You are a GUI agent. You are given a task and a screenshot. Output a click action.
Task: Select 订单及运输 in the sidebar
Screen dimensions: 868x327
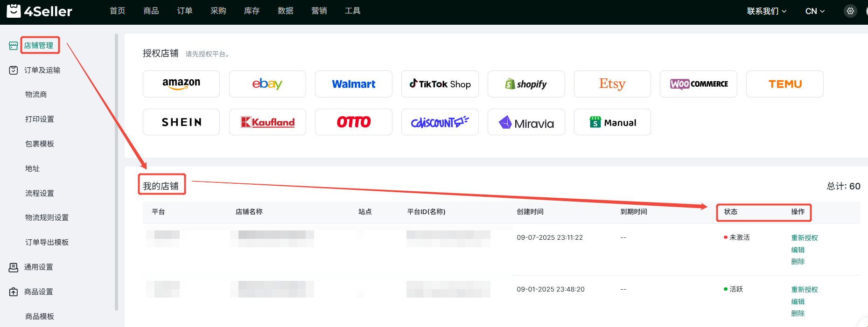click(42, 70)
